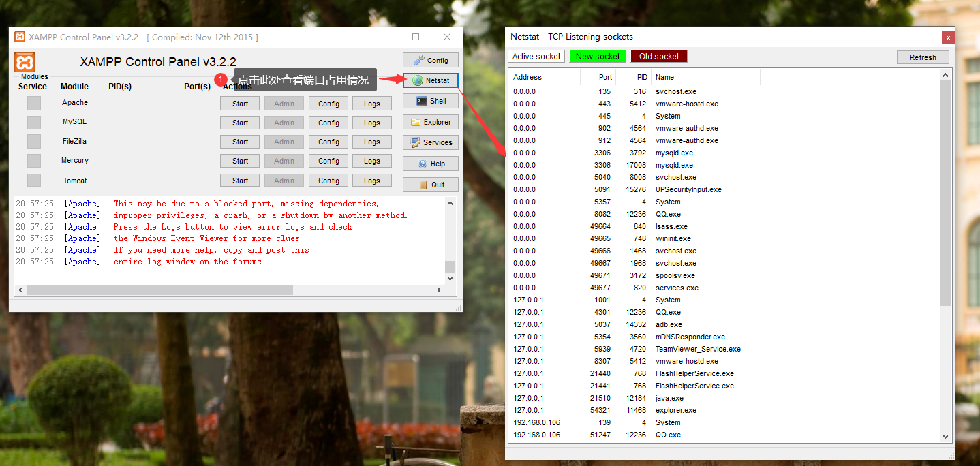Viewport: 980px width, 466px height.
Task: Click the Active socket legend
Action: click(536, 57)
